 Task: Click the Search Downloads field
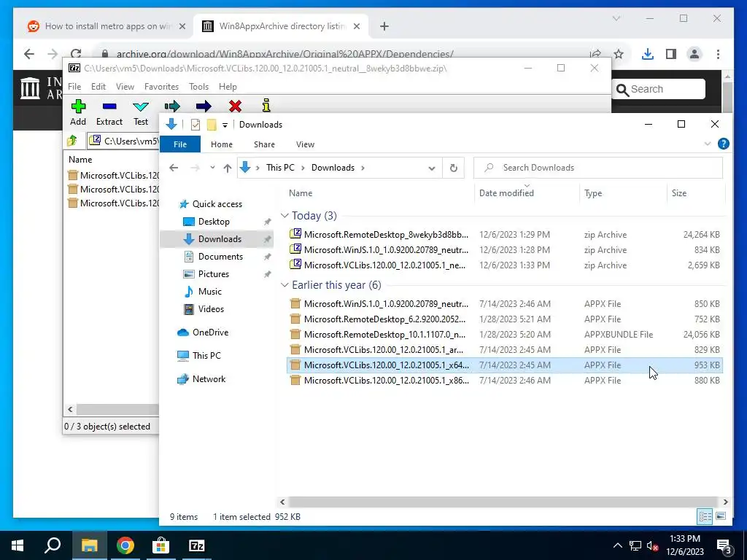598,168
